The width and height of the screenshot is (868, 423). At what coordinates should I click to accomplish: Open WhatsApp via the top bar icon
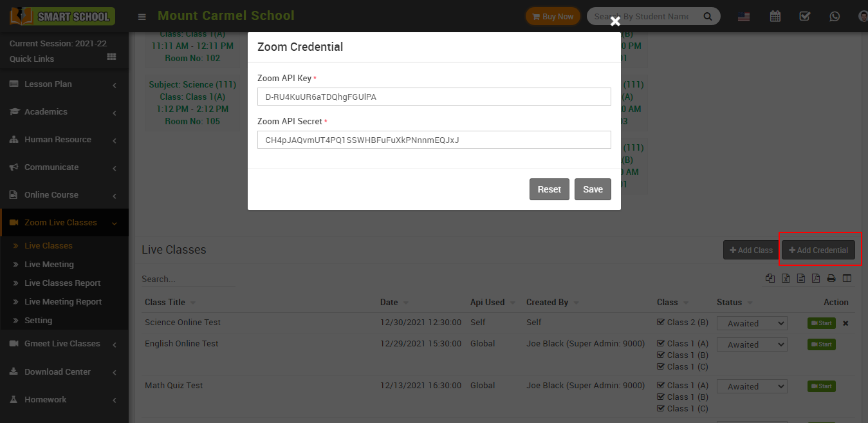835,15
